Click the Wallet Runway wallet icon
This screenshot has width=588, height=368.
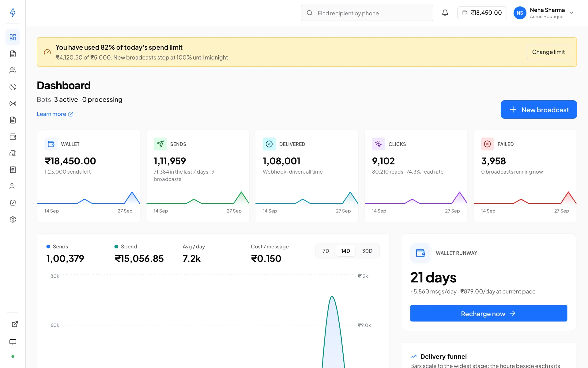(420, 253)
